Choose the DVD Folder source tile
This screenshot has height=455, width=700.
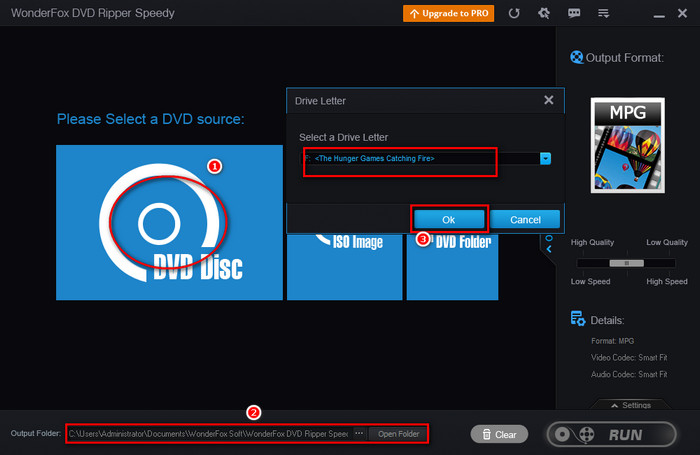(452, 267)
